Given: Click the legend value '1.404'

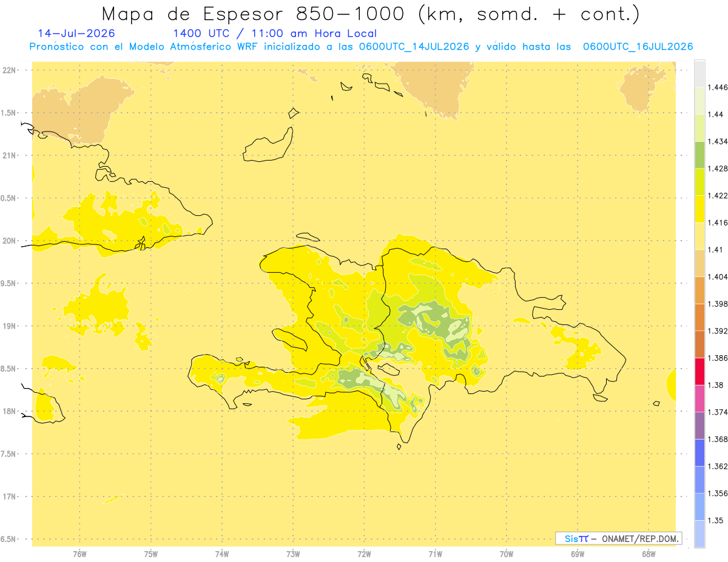Looking at the screenshot, I should [x=718, y=277].
